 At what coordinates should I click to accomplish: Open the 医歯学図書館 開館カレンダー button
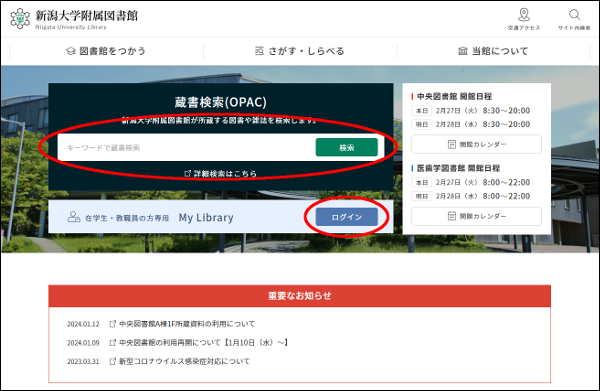tap(476, 216)
